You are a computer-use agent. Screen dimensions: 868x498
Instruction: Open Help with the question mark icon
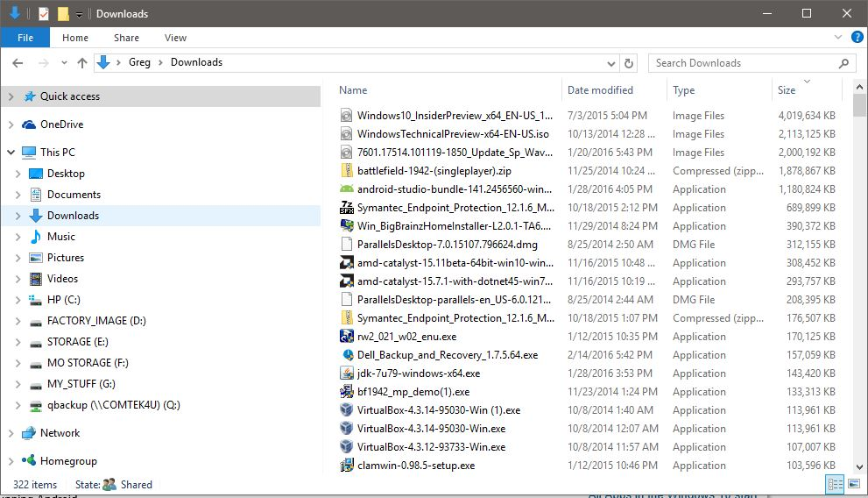(857, 37)
